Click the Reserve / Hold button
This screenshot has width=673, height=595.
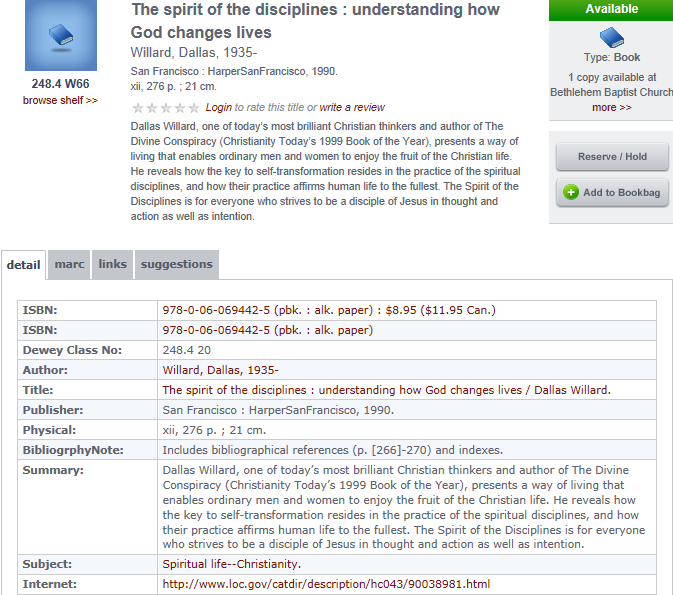point(612,157)
